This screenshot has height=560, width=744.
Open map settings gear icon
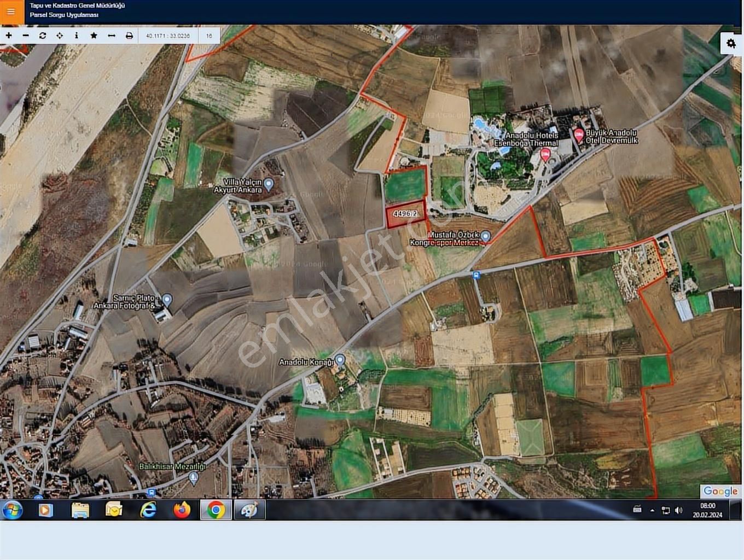tap(731, 43)
